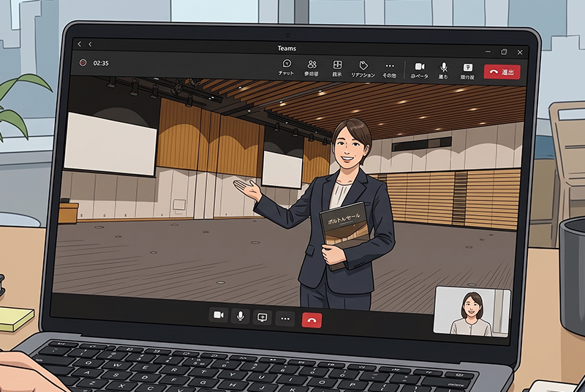Start screen sharing from the bottom control bar
Viewport: 585px width, 392px height.
(263, 317)
